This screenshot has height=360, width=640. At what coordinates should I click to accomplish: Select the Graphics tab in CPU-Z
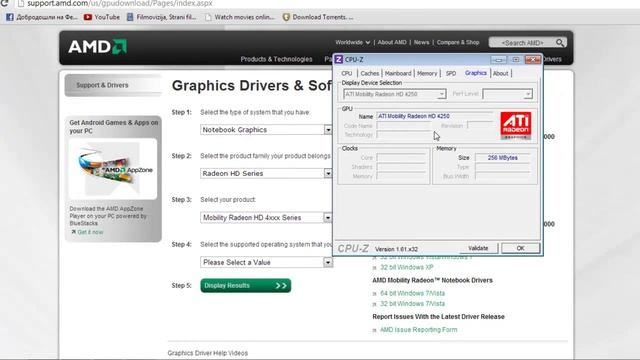[476, 73]
